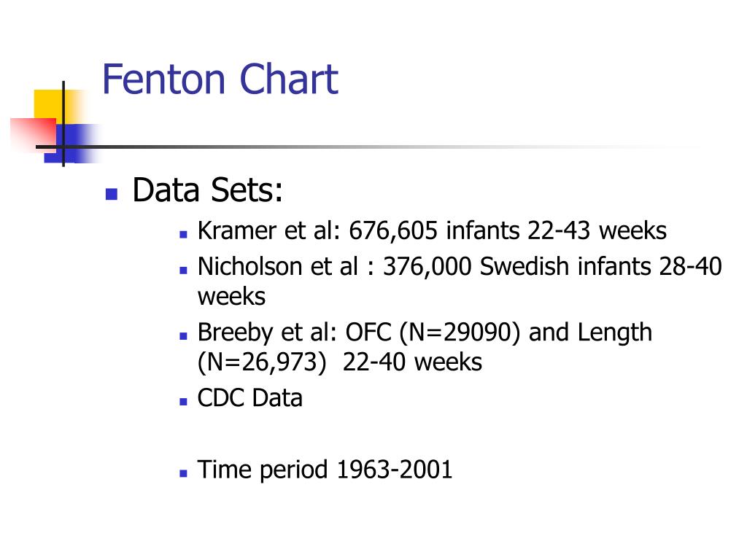This screenshot has width=747, height=560.
Task: Click bullet marker before Time period
Action: pyautogui.click(x=183, y=473)
